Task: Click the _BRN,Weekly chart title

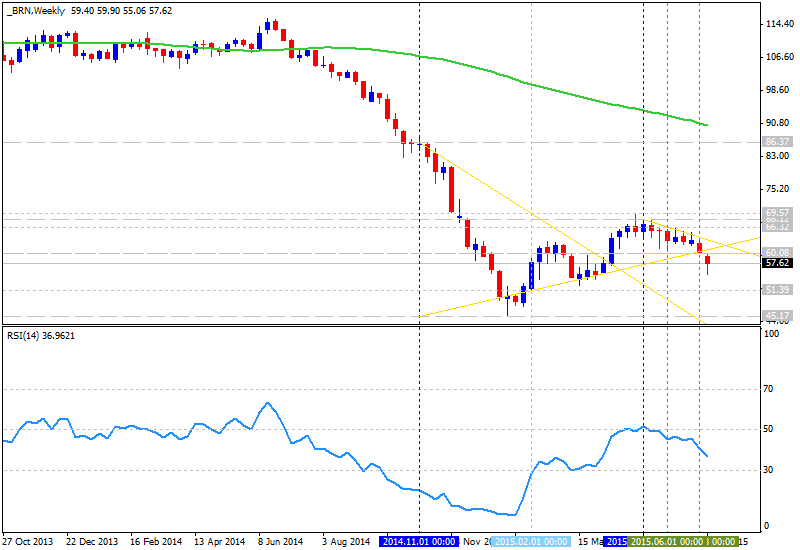Action: point(35,11)
